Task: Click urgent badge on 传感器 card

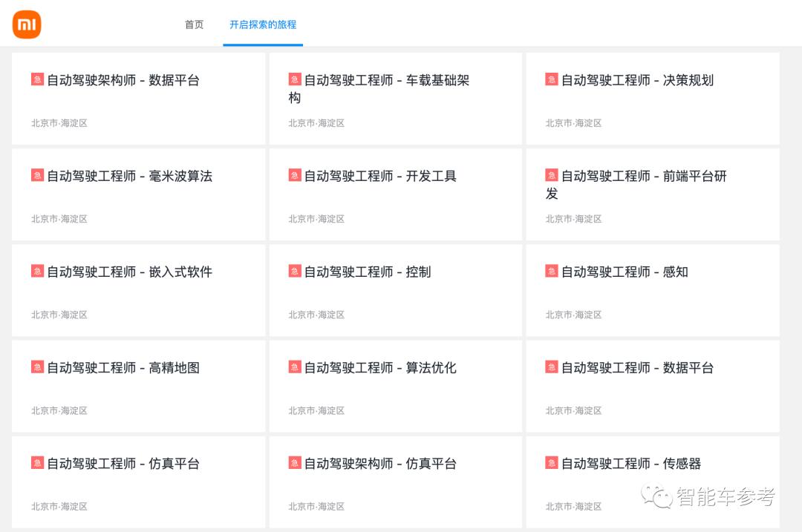Action: (551, 462)
